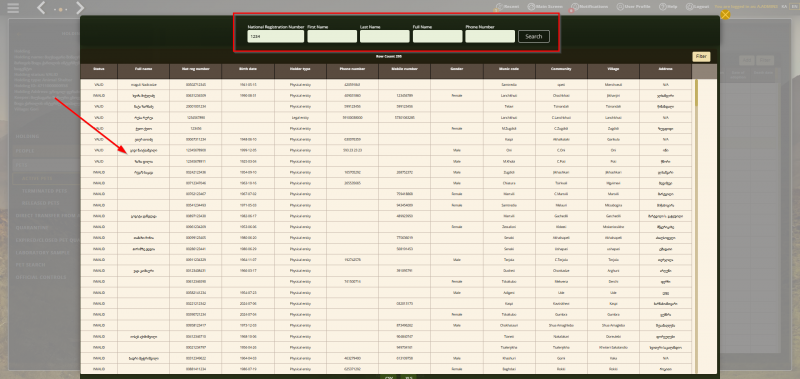Select the row with birth date 1923-03-04
This screenshot has width=800, height=379.
point(386,161)
